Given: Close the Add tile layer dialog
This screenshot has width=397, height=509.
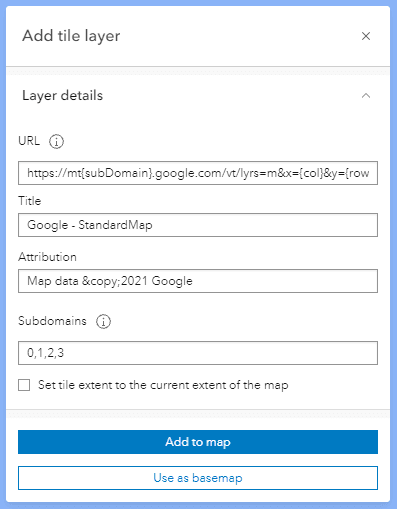Looking at the screenshot, I should click(x=366, y=36).
